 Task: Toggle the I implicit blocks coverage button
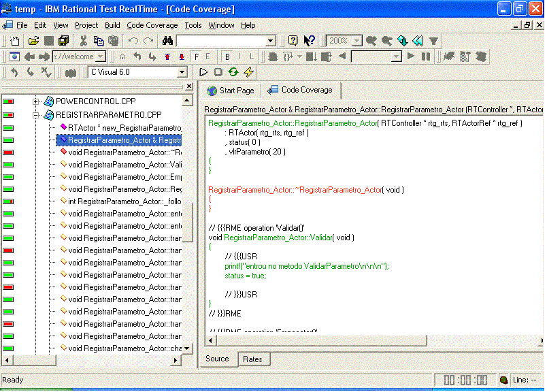point(239,56)
